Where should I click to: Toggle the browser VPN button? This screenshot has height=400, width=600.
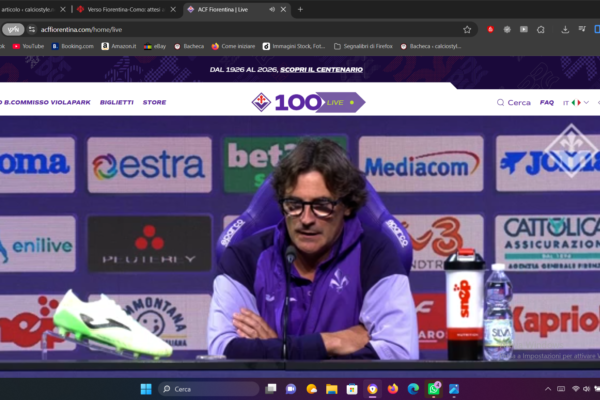[x=13, y=29]
